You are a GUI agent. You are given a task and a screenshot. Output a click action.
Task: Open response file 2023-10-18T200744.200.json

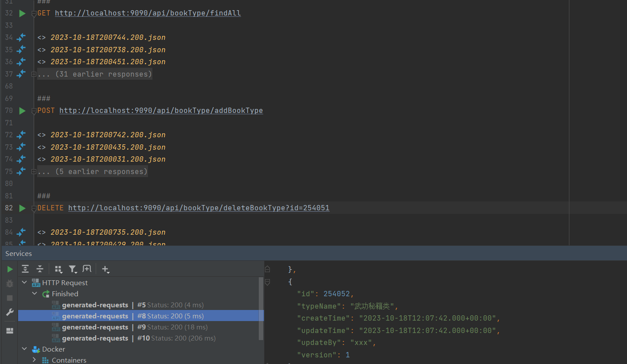[x=108, y=38]
